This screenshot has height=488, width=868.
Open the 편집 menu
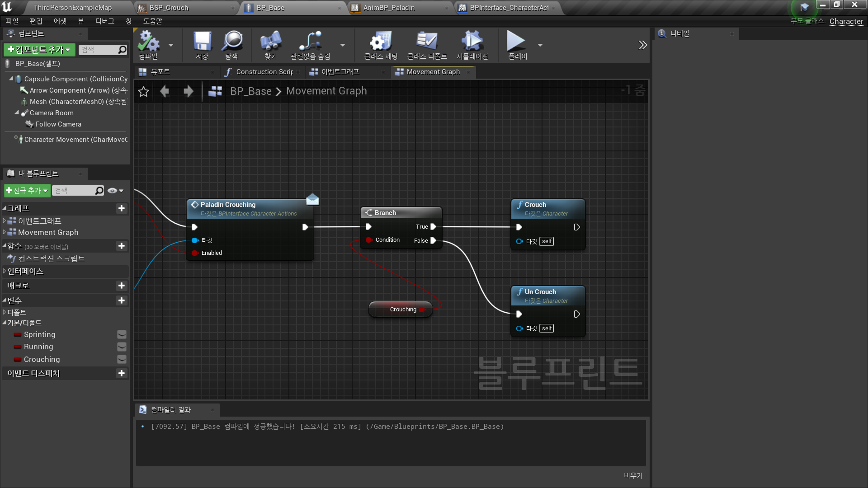pyautogui.click(x=36, y=21)
